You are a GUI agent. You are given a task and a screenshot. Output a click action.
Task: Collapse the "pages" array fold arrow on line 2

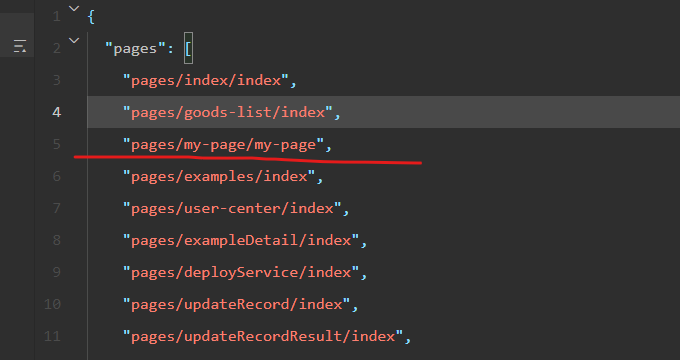pos(74,40)
